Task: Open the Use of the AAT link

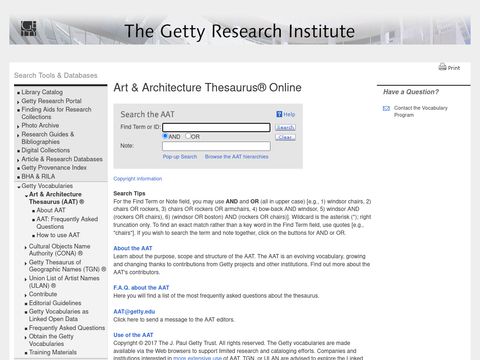Action: point(133,335)
